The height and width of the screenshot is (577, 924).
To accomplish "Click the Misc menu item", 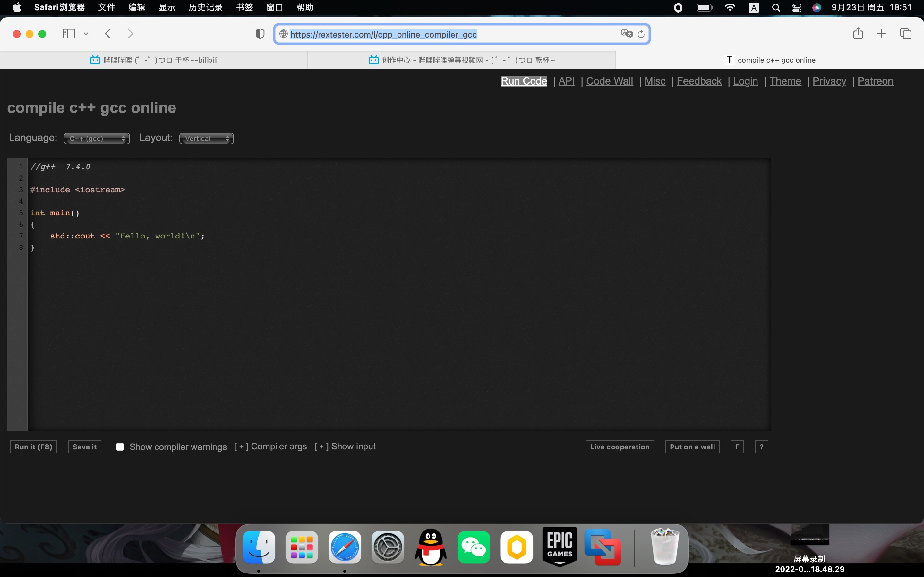I will tap(655, 80).
